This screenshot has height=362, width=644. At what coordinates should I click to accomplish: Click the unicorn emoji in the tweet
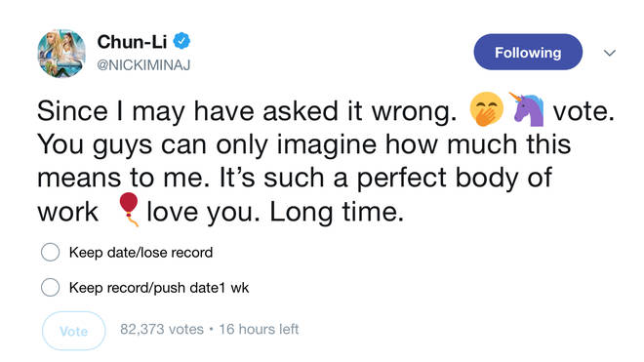tap(528, 109)
